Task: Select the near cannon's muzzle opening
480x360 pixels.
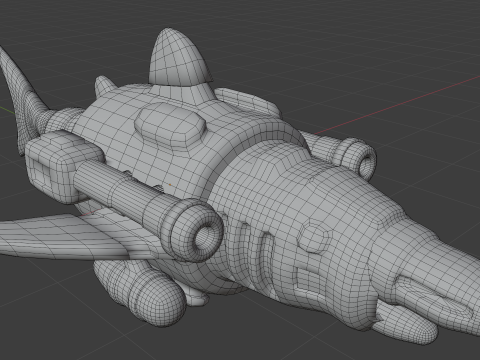Action: pos(204,236)
